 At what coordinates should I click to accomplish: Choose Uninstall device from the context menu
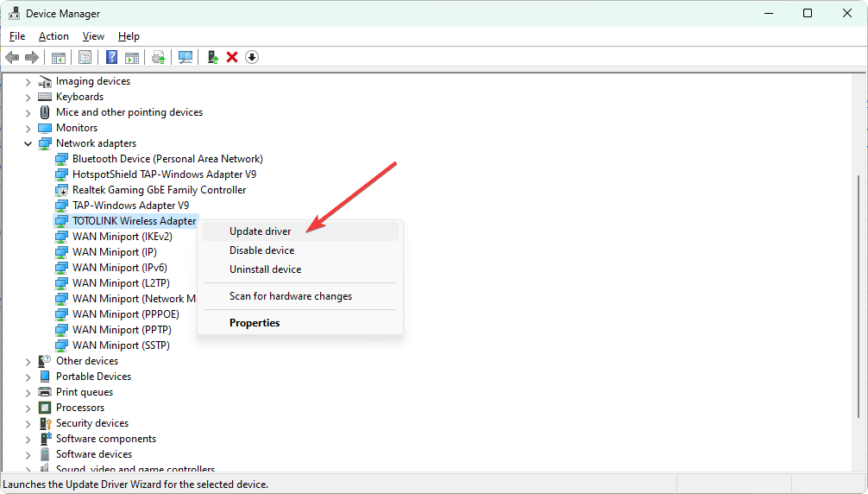300,269
